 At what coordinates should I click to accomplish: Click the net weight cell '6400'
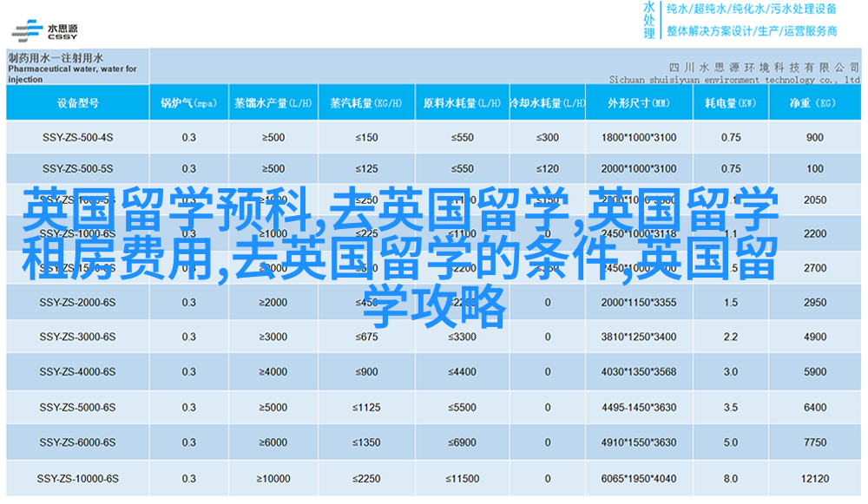point(815,408)
